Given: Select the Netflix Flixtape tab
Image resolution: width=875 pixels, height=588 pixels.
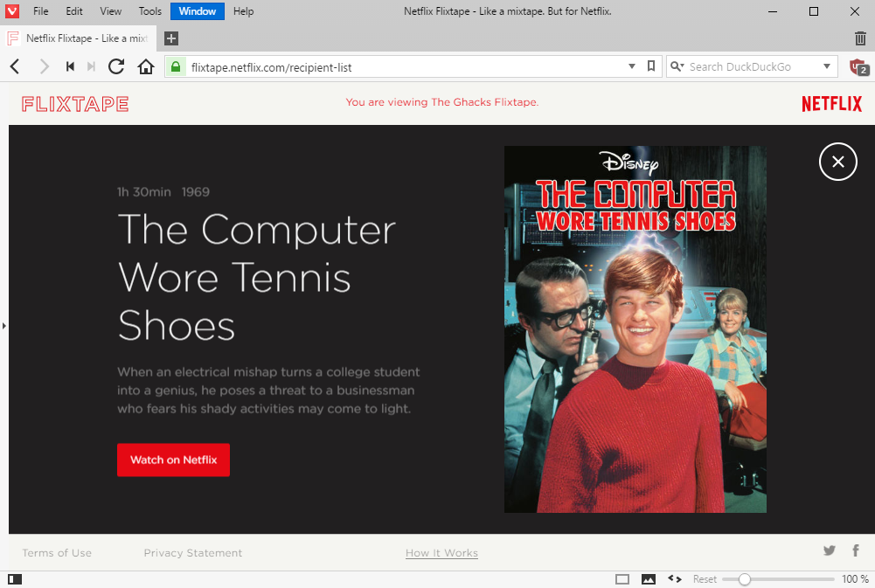Looking at the screenshot, I should pos(78,38).
